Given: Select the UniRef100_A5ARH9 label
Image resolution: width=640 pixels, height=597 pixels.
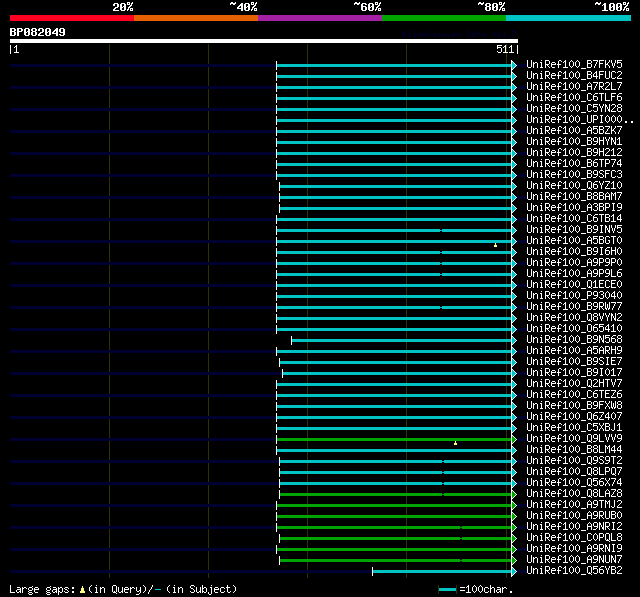Looking at the screenshot, I should (574, 351).
